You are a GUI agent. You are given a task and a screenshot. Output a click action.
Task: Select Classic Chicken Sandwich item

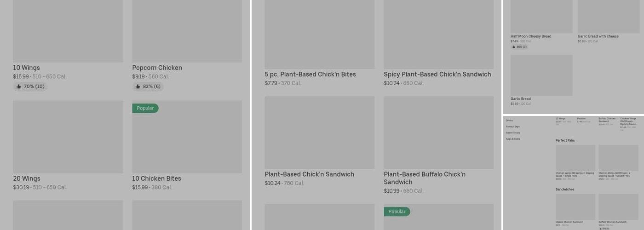[569, 222]
